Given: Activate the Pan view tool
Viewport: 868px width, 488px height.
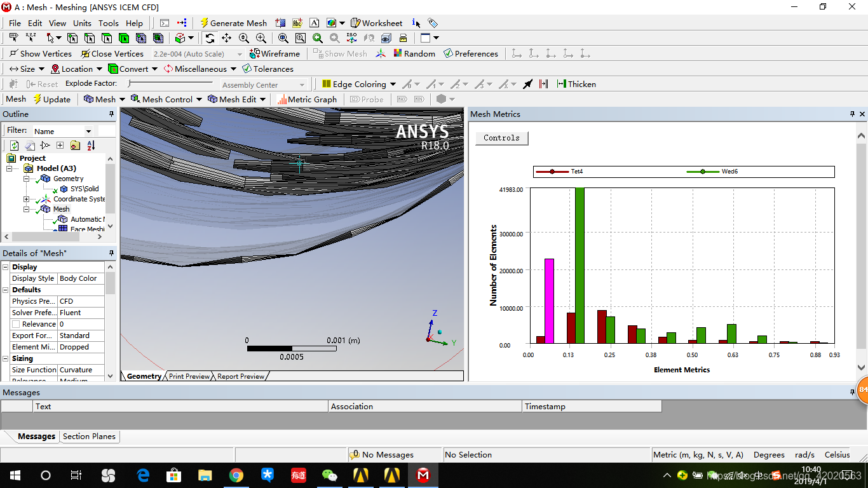Looking at the screenshot, I should pyautogui.click(x=227, y=38).
